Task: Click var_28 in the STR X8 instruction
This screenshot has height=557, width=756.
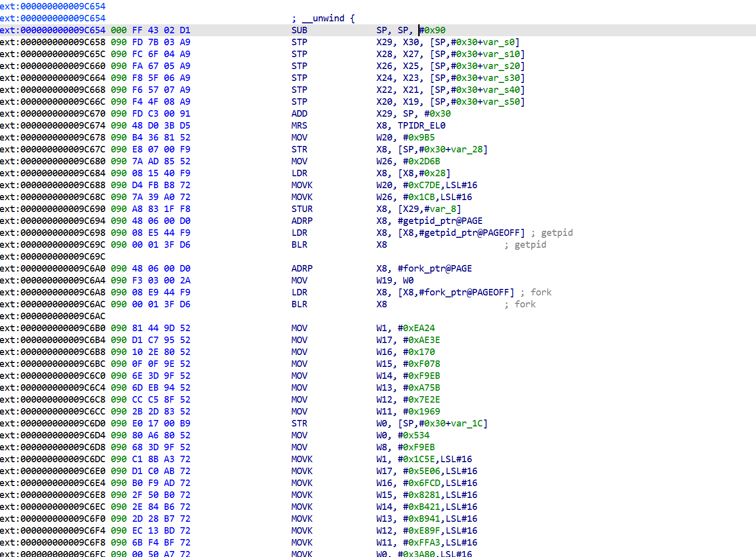Action: click(467, 149)
